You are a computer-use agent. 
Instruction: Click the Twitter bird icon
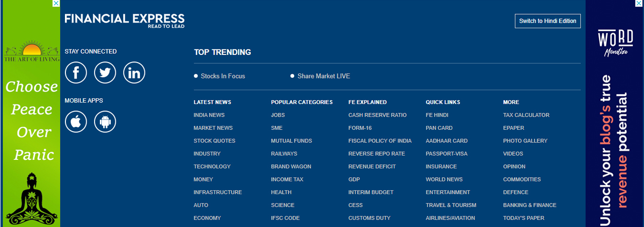(x=105, y=73)
